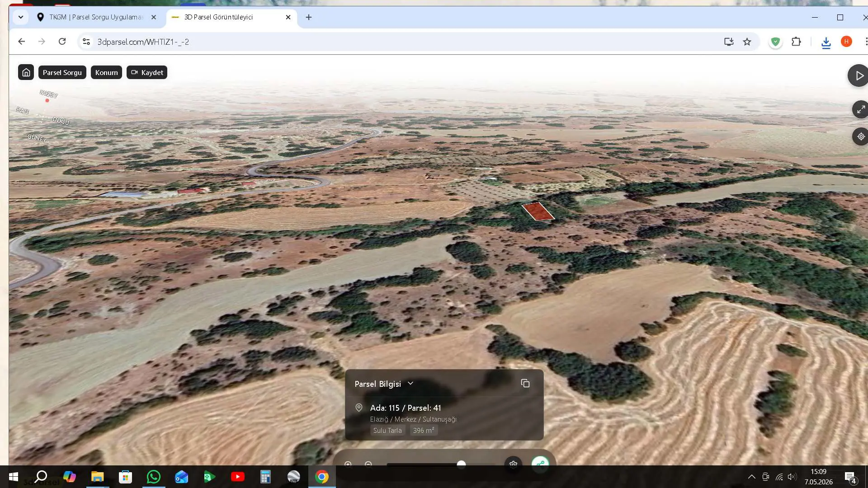Toggle fullscreen with the expand arrows icon
868x488 pixels.
click(x=860, y=109)
